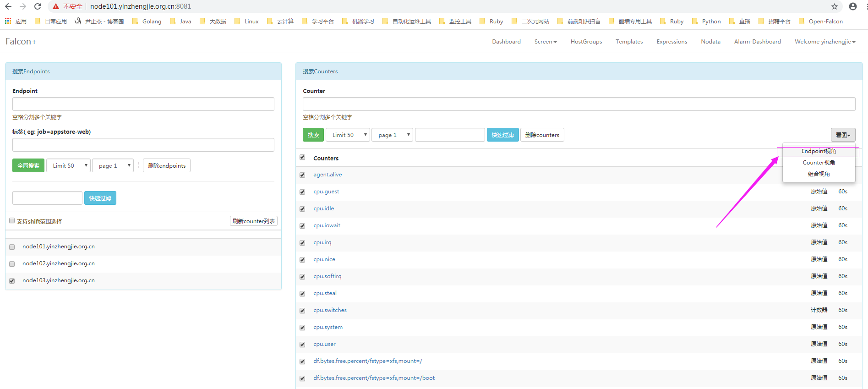
Task: Choose 组合视角 from the view menu
Action: point(819,174)
